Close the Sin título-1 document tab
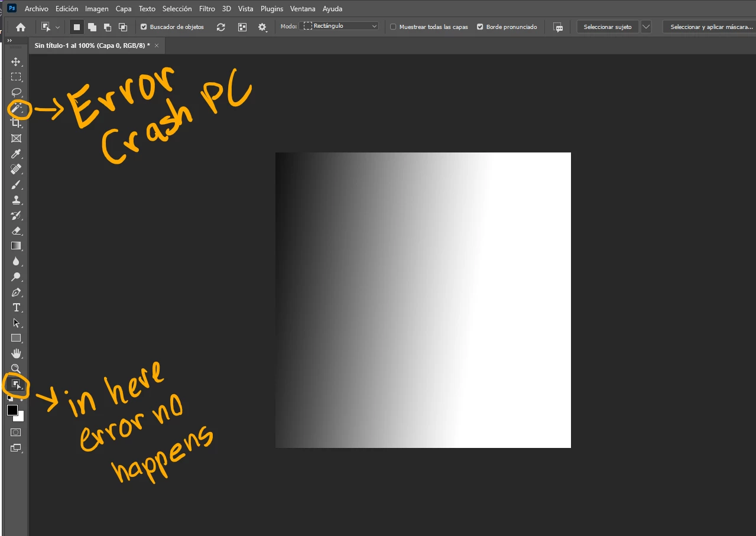 pos(157,46)
